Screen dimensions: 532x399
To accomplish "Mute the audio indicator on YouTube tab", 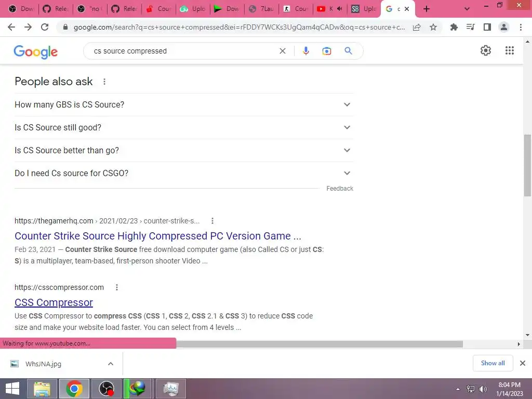I will (x=340, y=9).
